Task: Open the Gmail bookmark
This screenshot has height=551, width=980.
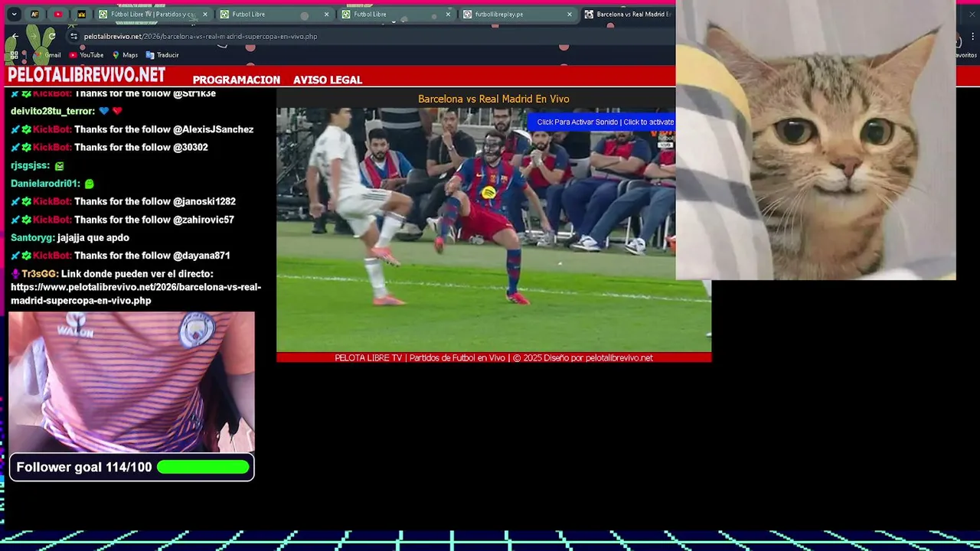Action: click(x=47, y=55)
